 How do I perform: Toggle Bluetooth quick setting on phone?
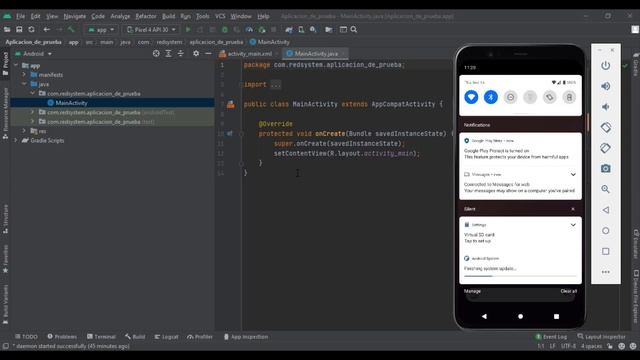(x=491, y=97)
